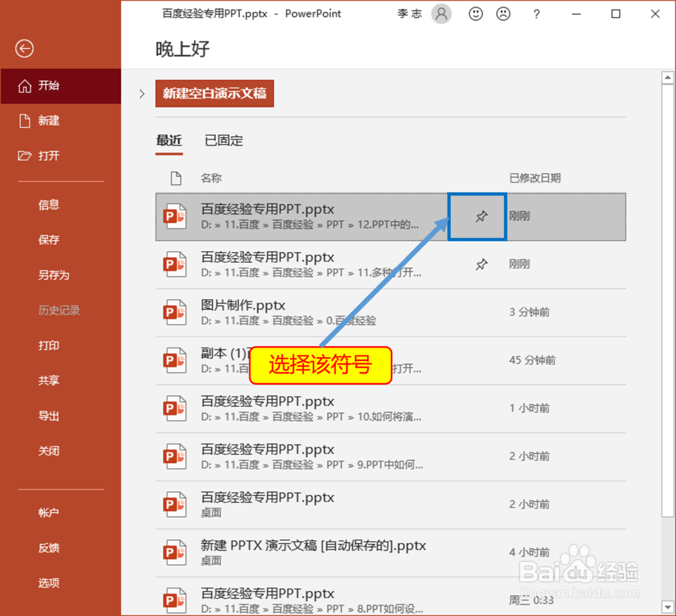Open PowerPoint options via 选项
This screenshot has height=616, width=676.
click(x=48, y=583)
